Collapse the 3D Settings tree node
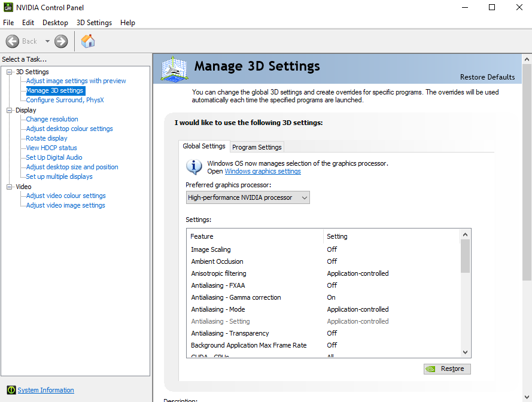The width and height of the screenshot is (532, 402). tap(10, 72)
